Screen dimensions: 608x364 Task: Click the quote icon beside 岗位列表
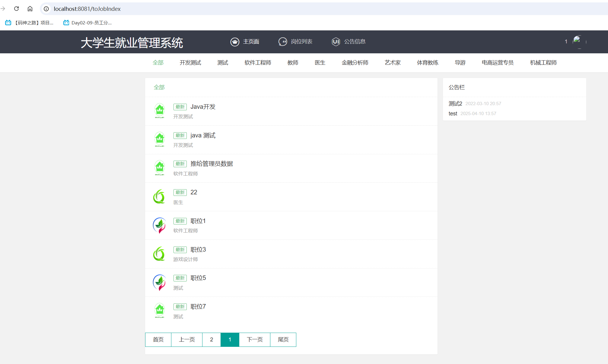(283, 42)
